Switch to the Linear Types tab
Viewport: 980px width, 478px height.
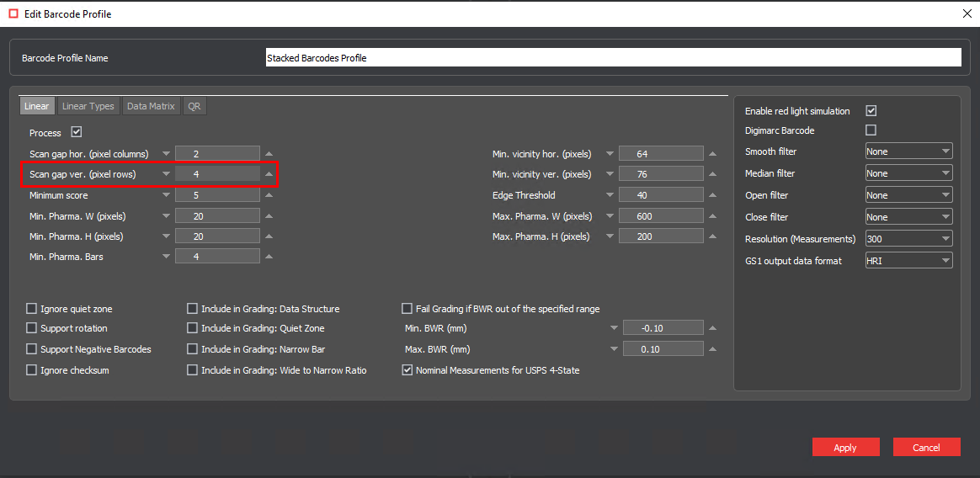coord(88,106)
